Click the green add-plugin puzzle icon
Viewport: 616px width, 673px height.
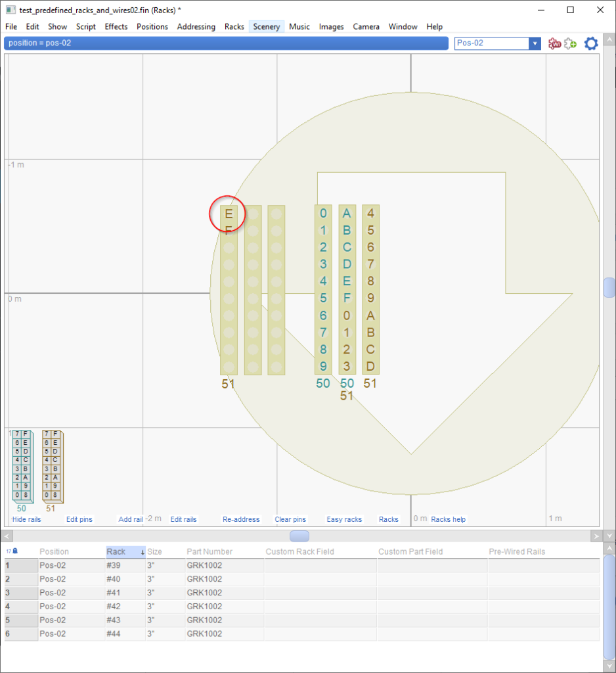point(571,43)
